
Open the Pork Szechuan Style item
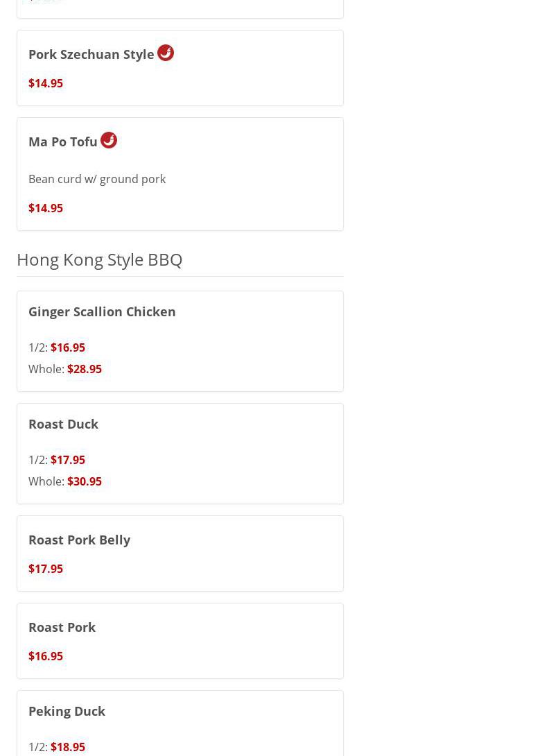click(91, 54)
